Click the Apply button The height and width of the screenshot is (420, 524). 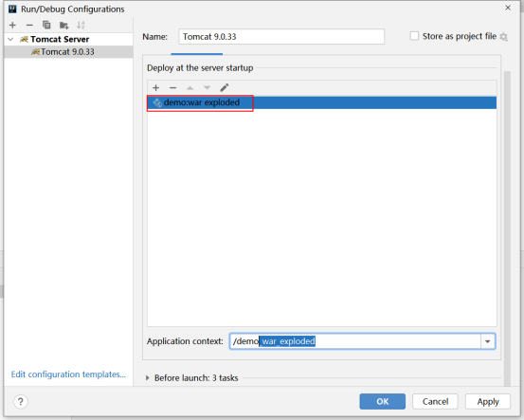click(x=488, y=401)
